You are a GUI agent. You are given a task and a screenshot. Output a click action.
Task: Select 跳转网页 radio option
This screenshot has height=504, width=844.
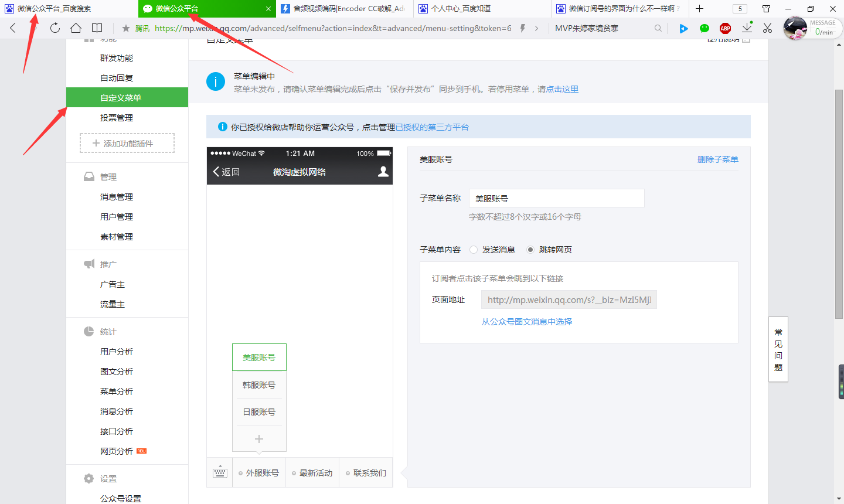pyautogui.click(x=530, y=250)
